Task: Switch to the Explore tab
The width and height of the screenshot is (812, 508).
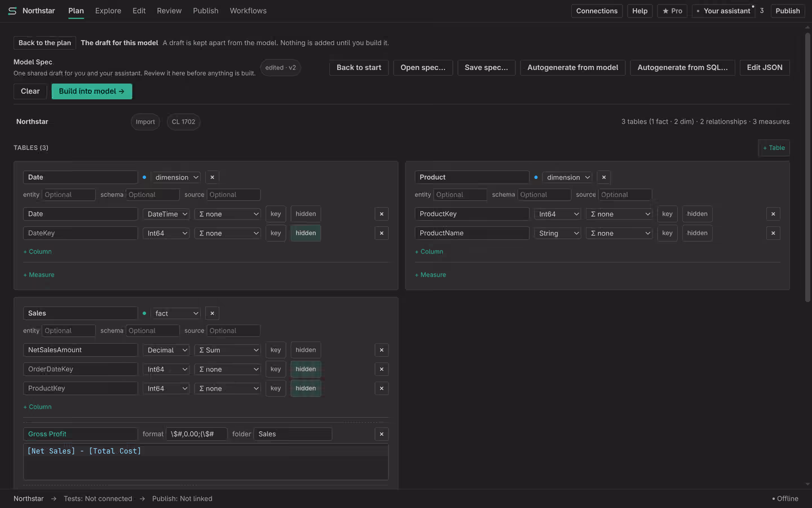Action: pos(108,11)
